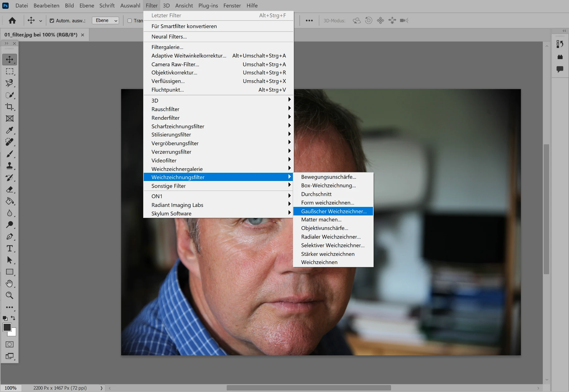Open the Datei menu
This screenshot has height=392, width=569.
(21, 6)
